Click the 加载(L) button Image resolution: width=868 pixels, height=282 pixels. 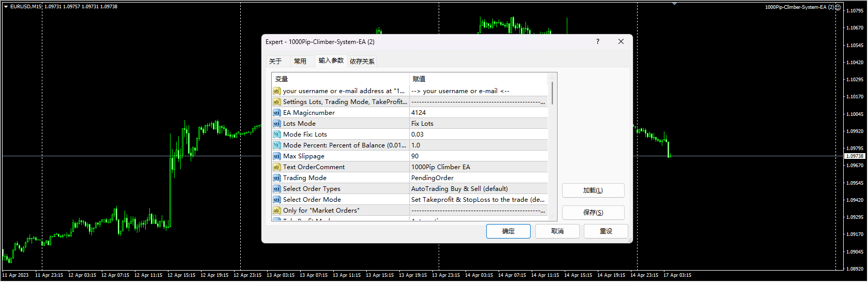(x=593, y=190)
